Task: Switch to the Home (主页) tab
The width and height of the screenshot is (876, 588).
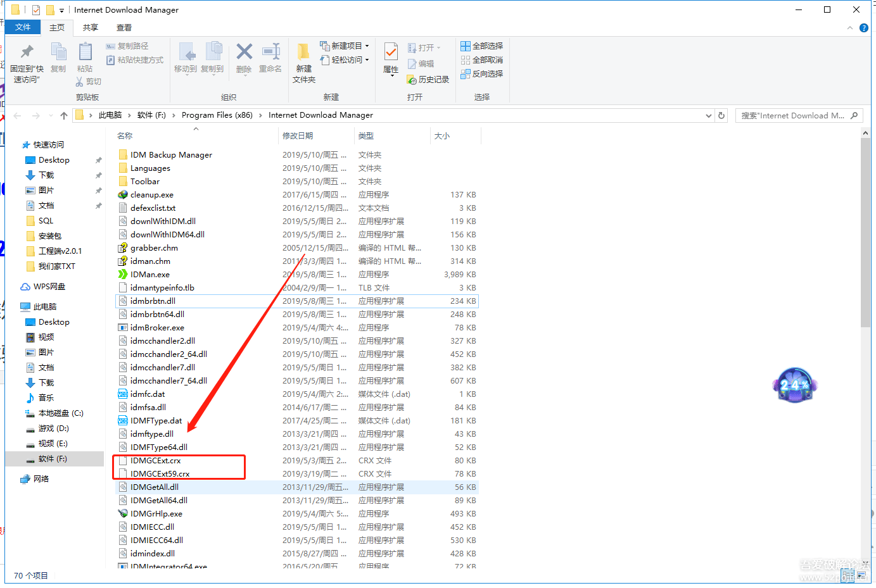Action: click(x=57, y=28)
